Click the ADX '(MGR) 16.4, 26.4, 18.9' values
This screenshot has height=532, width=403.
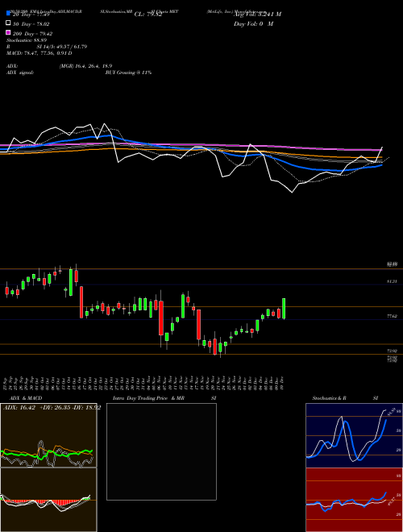pos(85,66)
